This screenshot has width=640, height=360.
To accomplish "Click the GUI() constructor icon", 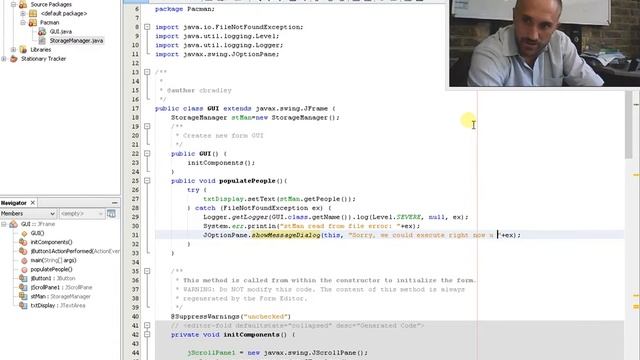I will click(x=24, y=233).
